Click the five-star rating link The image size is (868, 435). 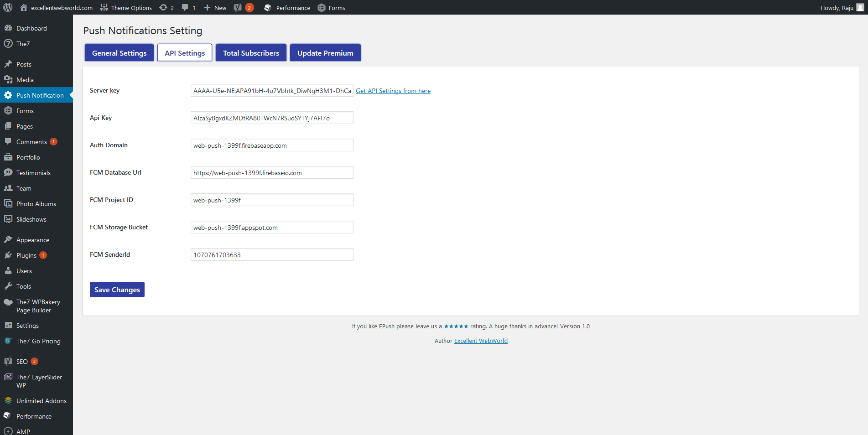[456, 326]
